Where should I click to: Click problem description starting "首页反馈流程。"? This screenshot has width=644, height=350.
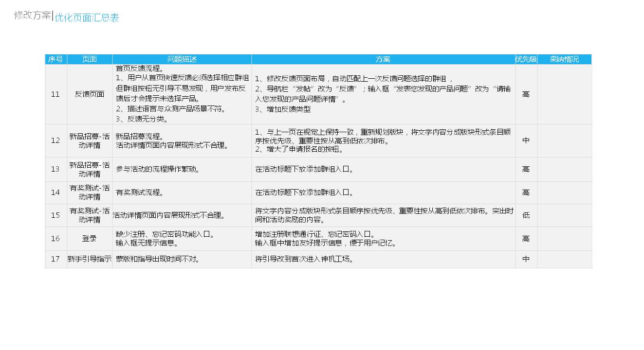[x=182, y=94]
